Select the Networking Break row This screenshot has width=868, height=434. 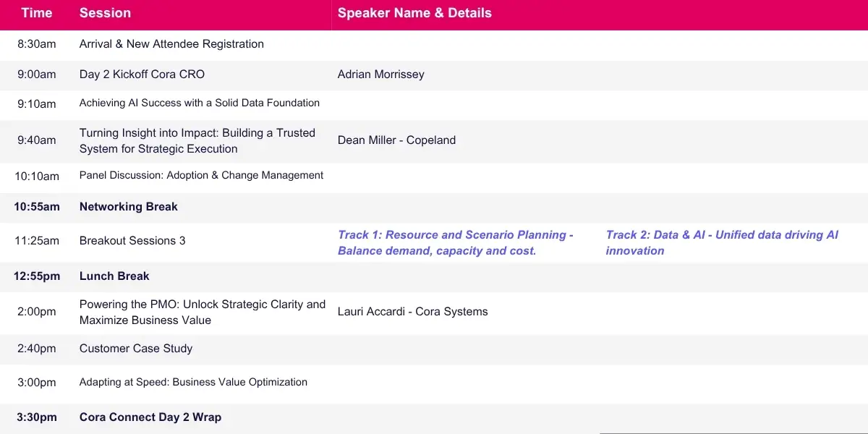128,207
